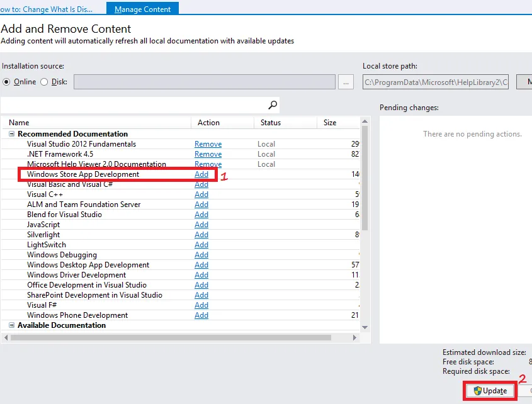Click the horizontal scrollbar left arrow
Viewport: 532px width, 404px height.
coord(6,337)
